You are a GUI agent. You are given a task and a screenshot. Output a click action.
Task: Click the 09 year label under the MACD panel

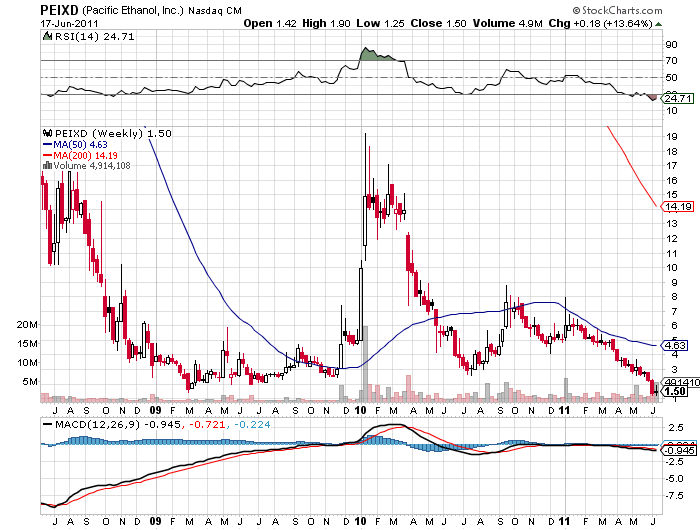(x=155, y=521)
